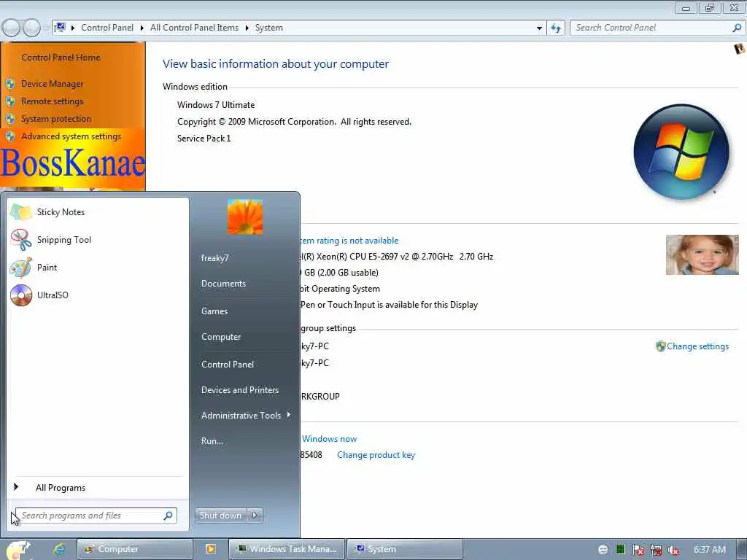Launch UltraISO disc icon

click(x=21, y=295)
